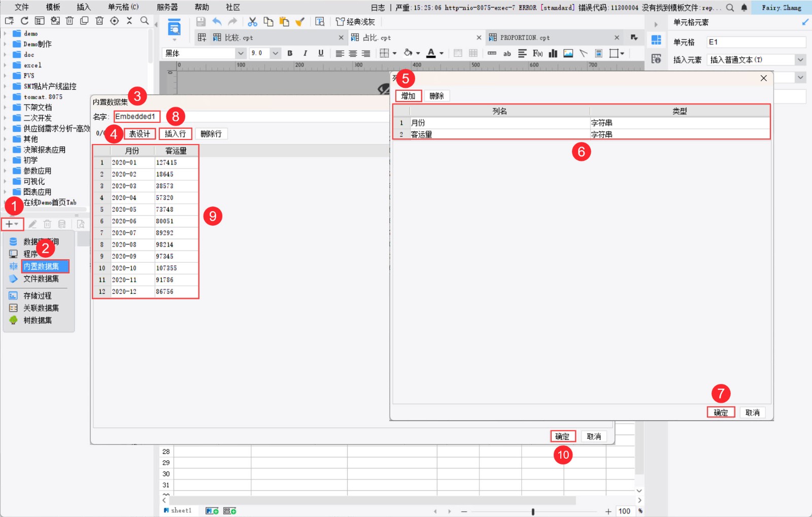The height and width of the screenshot is (517, 812).
Task: Click the insert formula Fx icon
Action: [537, 53]
